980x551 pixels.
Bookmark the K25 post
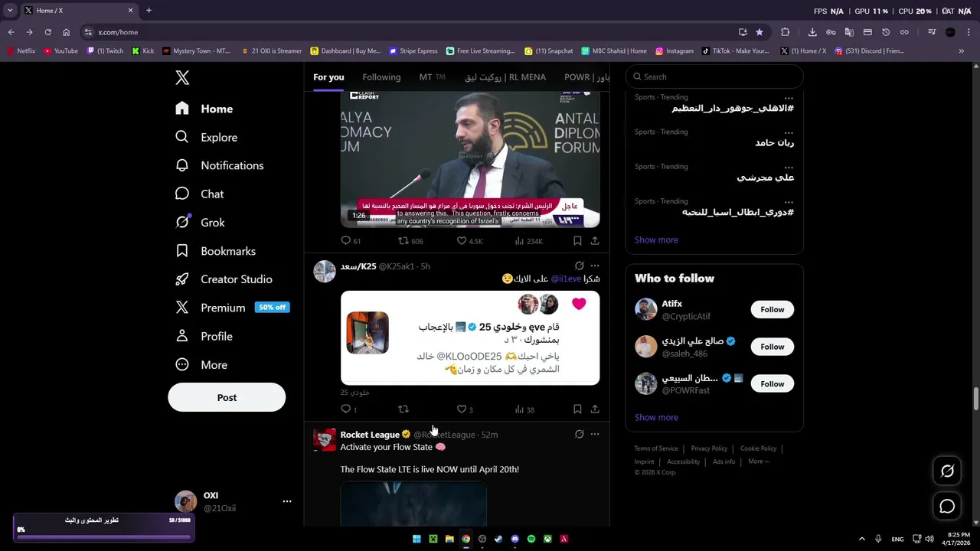577,409
